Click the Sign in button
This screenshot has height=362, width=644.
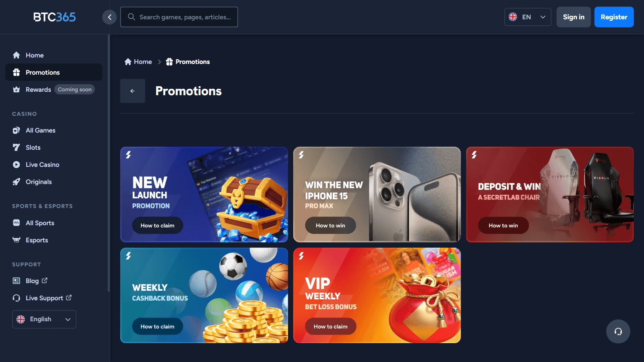pos(574,17)
